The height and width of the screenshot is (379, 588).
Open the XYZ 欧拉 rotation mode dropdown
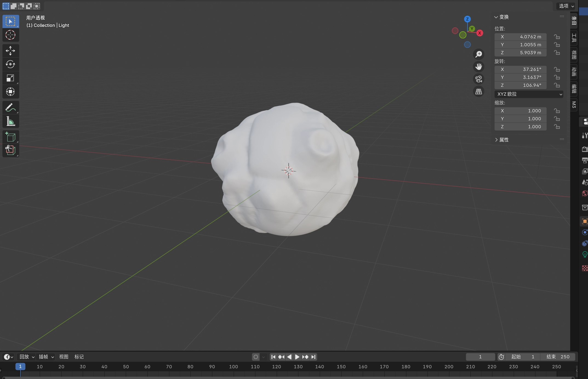pos(529,94)
